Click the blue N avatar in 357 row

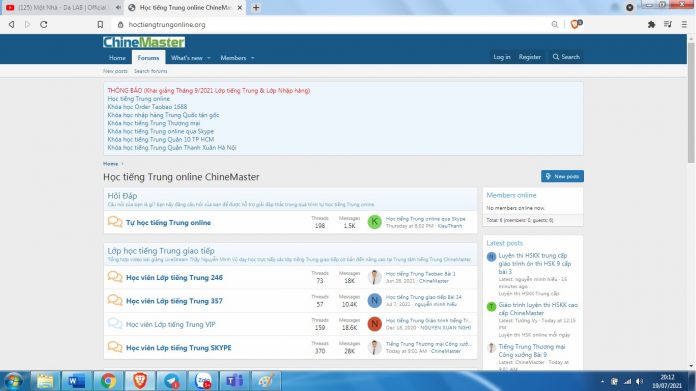coord(374,300)
